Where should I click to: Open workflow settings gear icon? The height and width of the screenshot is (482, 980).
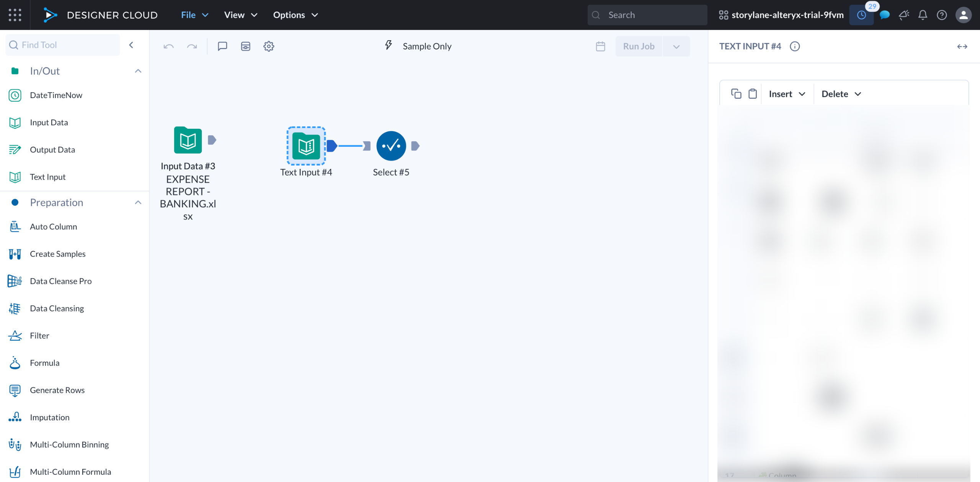(x=269, y=46)
